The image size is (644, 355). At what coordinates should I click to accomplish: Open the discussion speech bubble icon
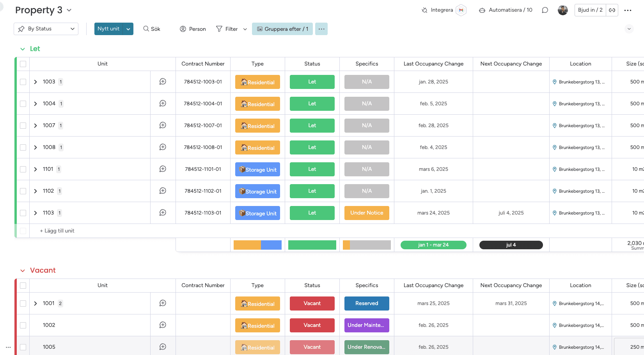[545, 10]
